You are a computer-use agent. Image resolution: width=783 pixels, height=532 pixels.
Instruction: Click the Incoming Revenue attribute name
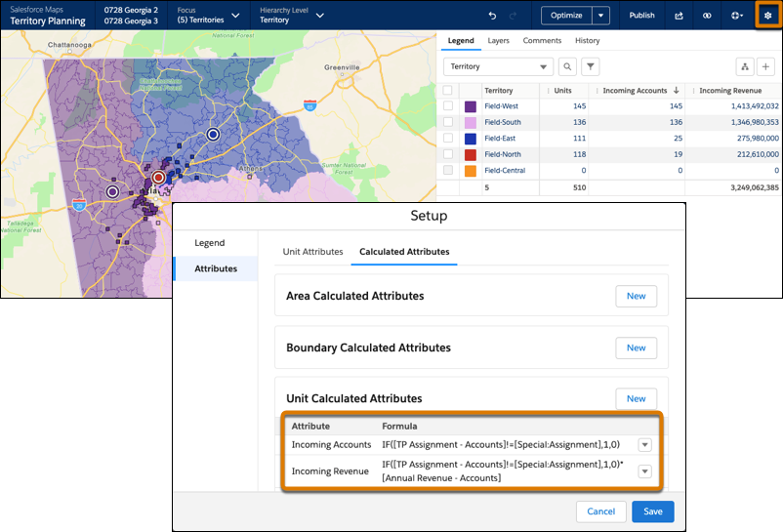pyautogui.click(x=330, y=471)
